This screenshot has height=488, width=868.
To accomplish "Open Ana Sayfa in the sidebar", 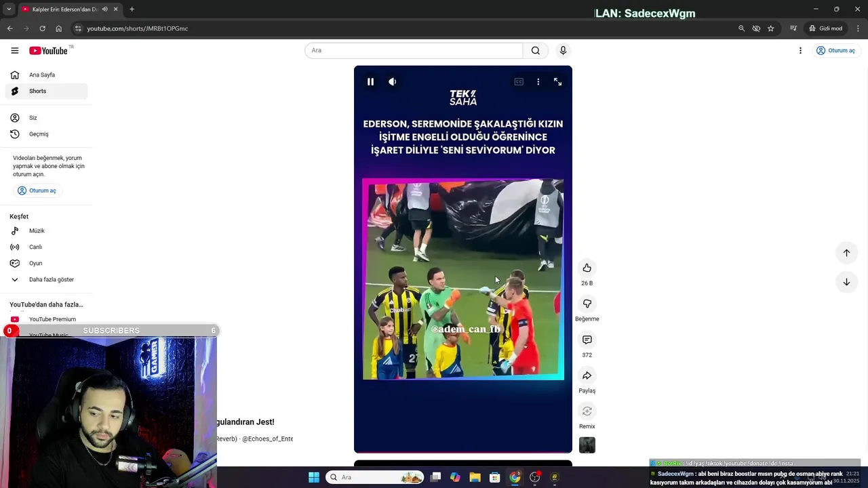I will (46, 75).
